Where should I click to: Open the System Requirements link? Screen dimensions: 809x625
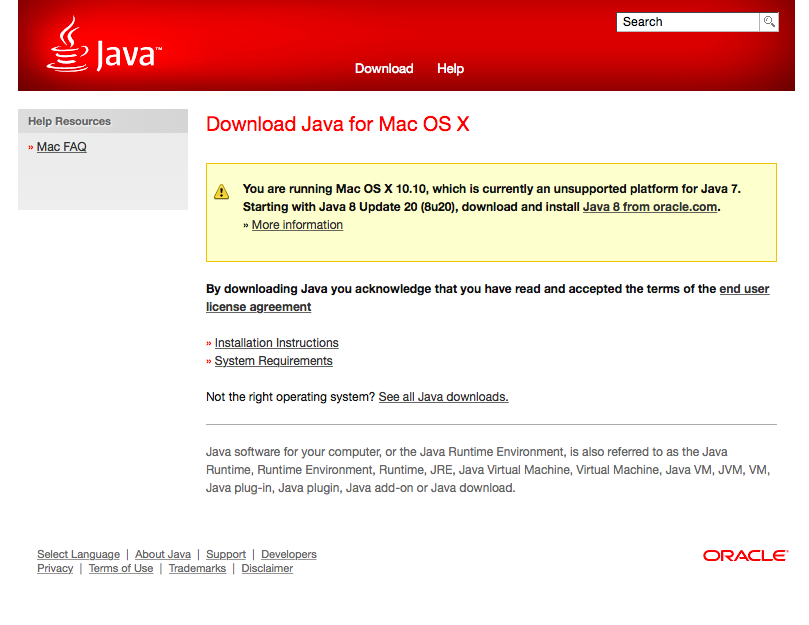pos(273,361)
